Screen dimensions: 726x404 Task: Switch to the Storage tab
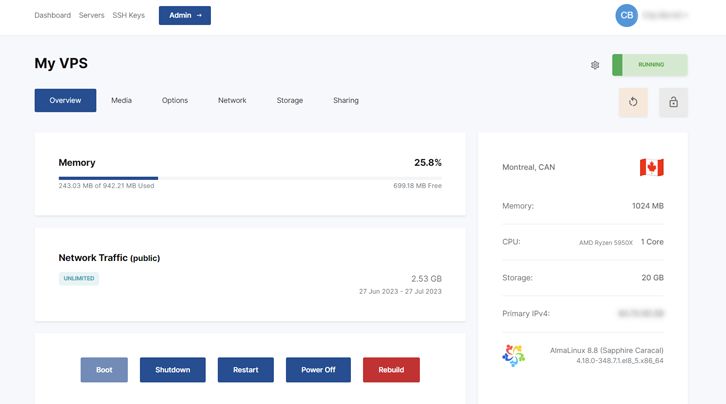[x=290, y=100]
